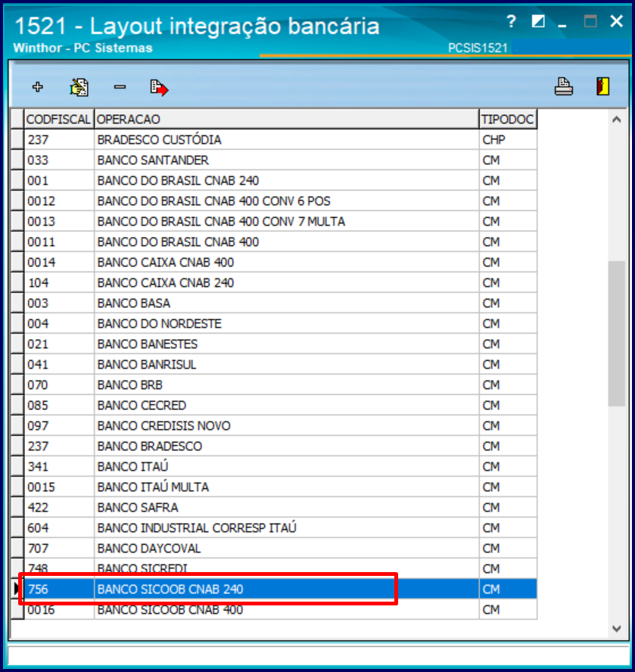Image resolution: width=635 pixels, height=672 pixels.
Task: Click the export icon with red arrow
Action: 159,88
